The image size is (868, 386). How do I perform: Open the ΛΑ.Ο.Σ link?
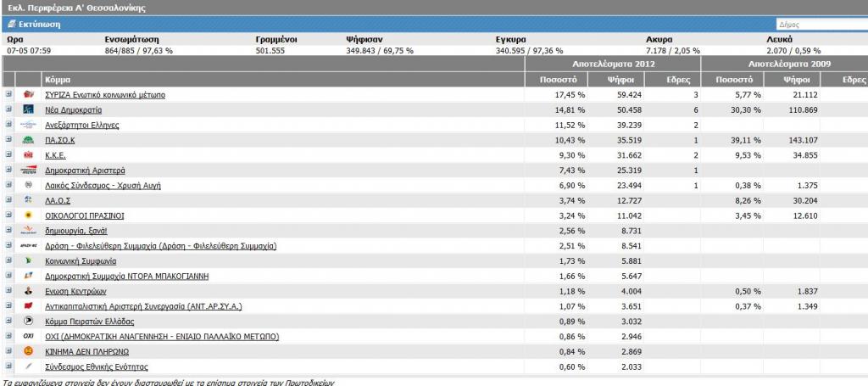click(x=58, y=200)
